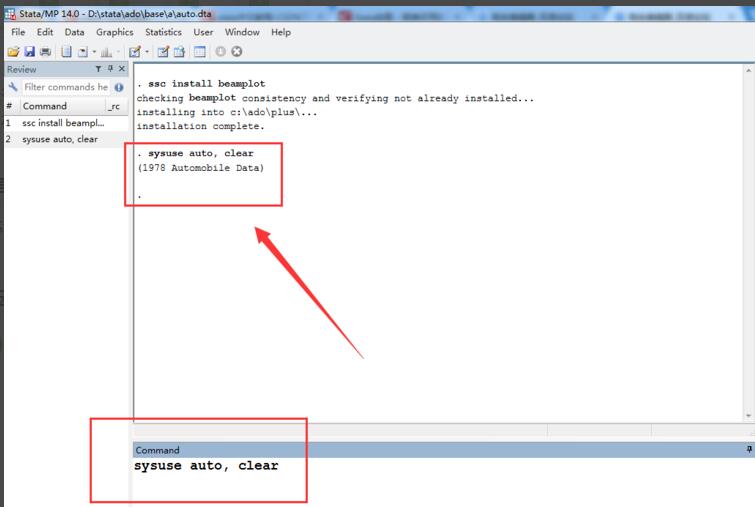755x507 pixels.
Task: Click the Print icon in toolbar
Action: [46, 52]
